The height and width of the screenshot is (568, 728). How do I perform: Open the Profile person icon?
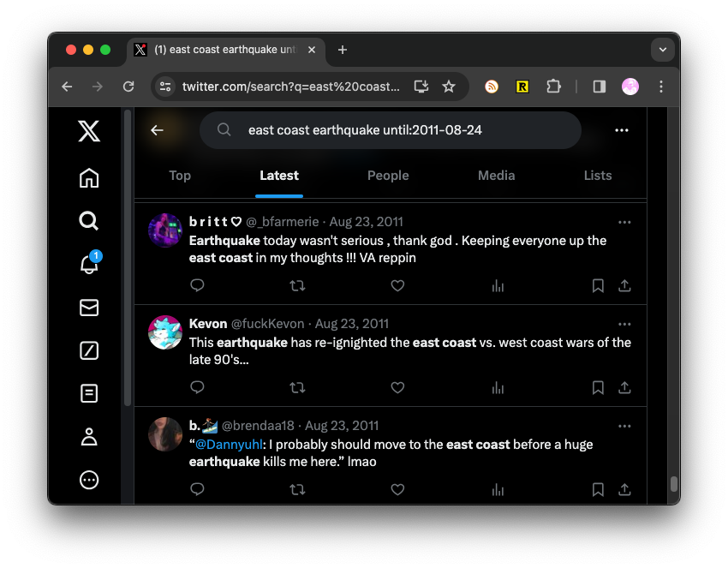pyautogui.click(x=89, y=437)
